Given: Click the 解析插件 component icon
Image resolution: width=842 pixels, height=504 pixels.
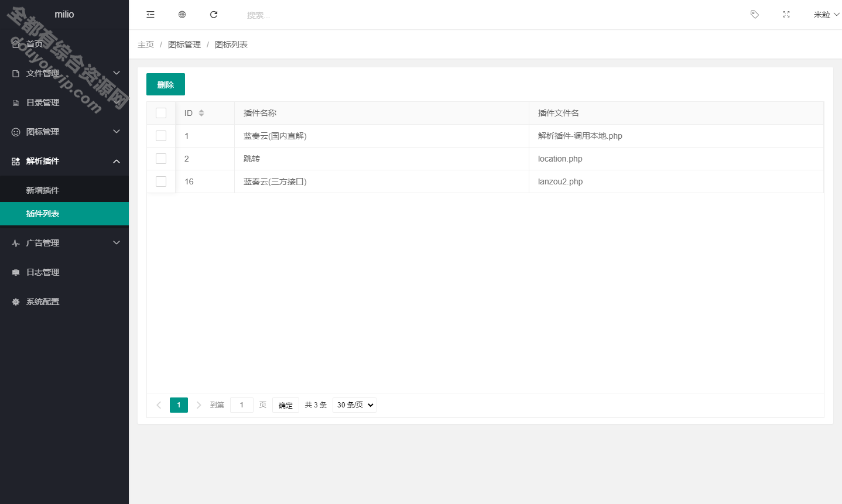Looking at the screenshot, I should (16, 161).
